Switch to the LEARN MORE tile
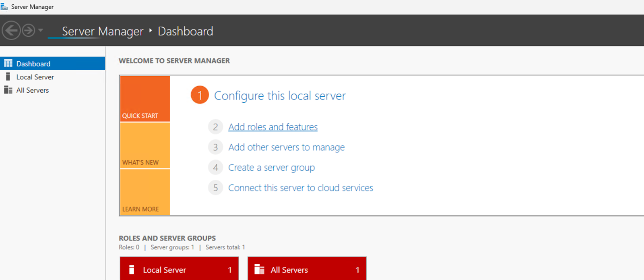This screenshot has height=280, width=644. pyautogui.click(x=145, y=192)
